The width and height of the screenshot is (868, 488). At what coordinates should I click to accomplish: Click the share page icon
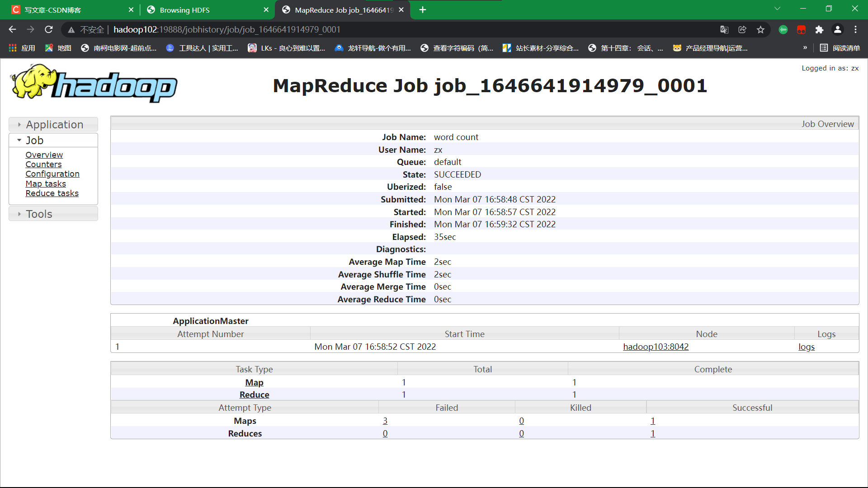[742, 30]
